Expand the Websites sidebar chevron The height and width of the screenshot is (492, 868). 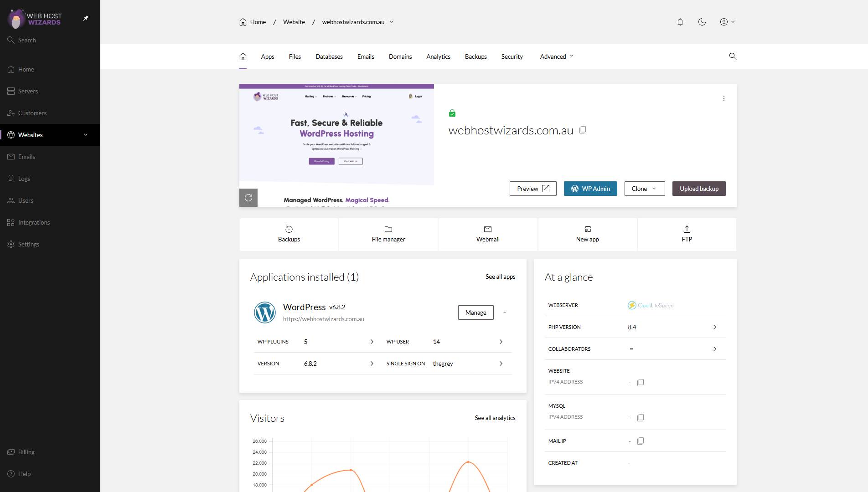click(x=86, y=135)
